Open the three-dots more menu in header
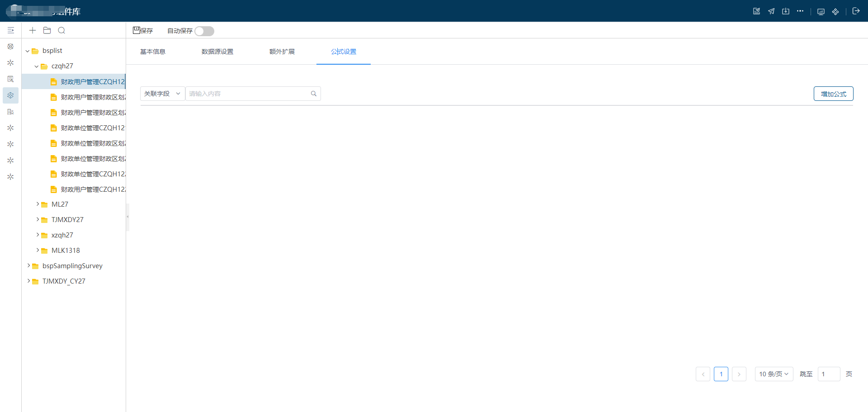The image size is (868, 412). pos(800,11)
